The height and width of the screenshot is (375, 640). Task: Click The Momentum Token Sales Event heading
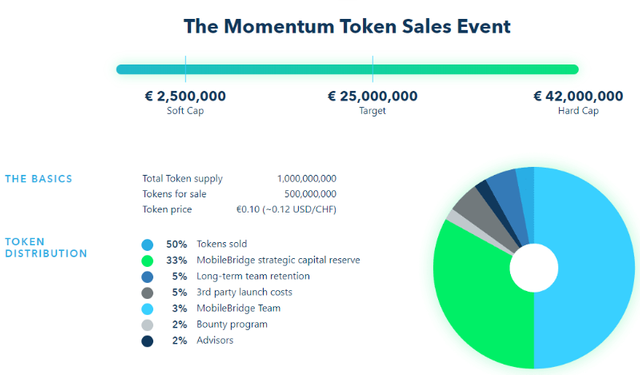click(x=347, y=27)
